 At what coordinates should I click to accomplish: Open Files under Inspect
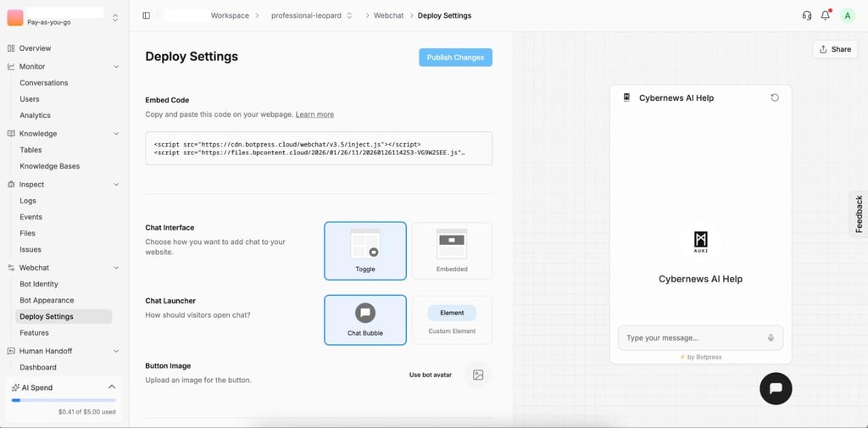[27, 233]
